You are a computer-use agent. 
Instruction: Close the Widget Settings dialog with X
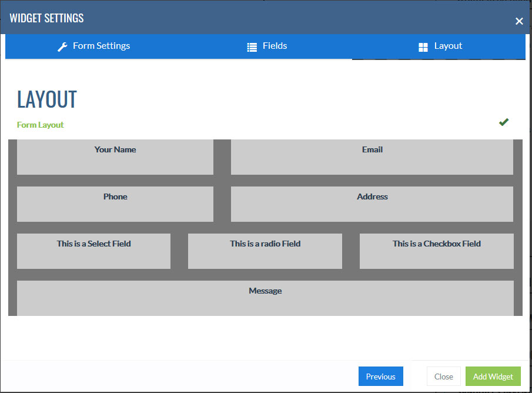(519, 21)
